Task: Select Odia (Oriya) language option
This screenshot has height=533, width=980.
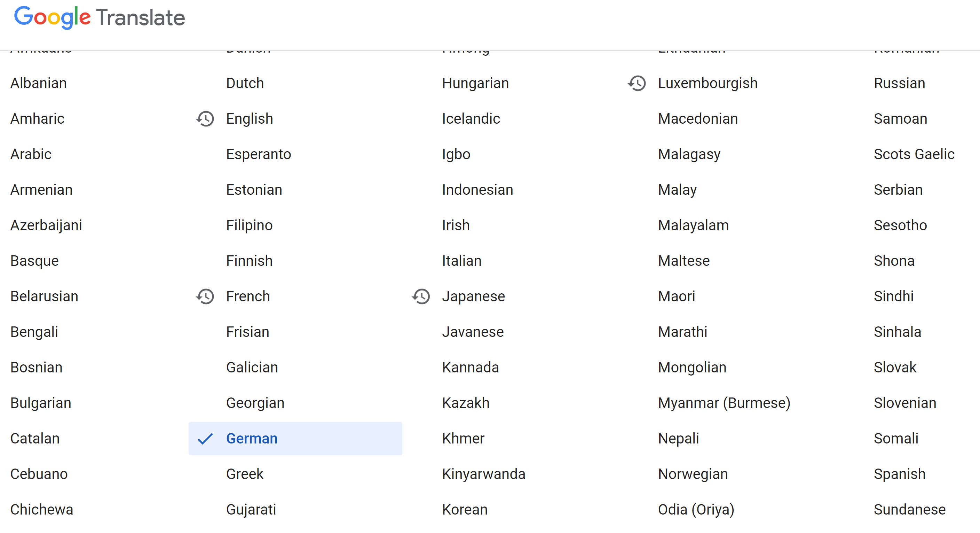Action: pos(696,509)
